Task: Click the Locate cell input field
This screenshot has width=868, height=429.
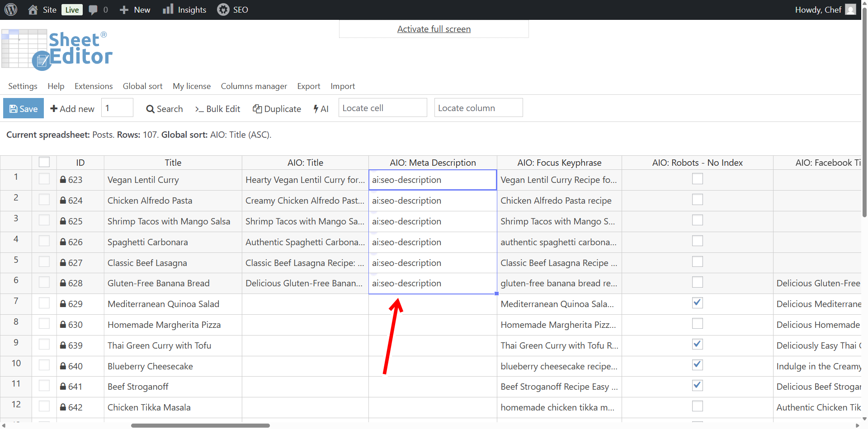Action: click(382, 108)
